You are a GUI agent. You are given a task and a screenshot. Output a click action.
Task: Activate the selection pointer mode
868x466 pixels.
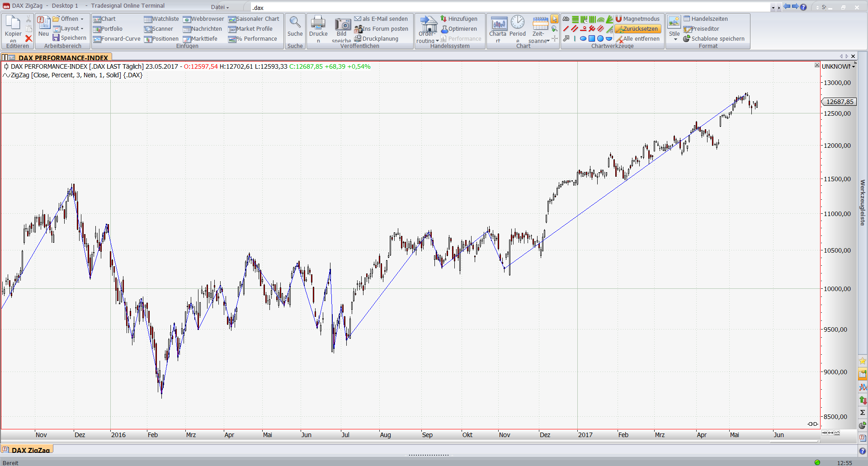(554, 19)
